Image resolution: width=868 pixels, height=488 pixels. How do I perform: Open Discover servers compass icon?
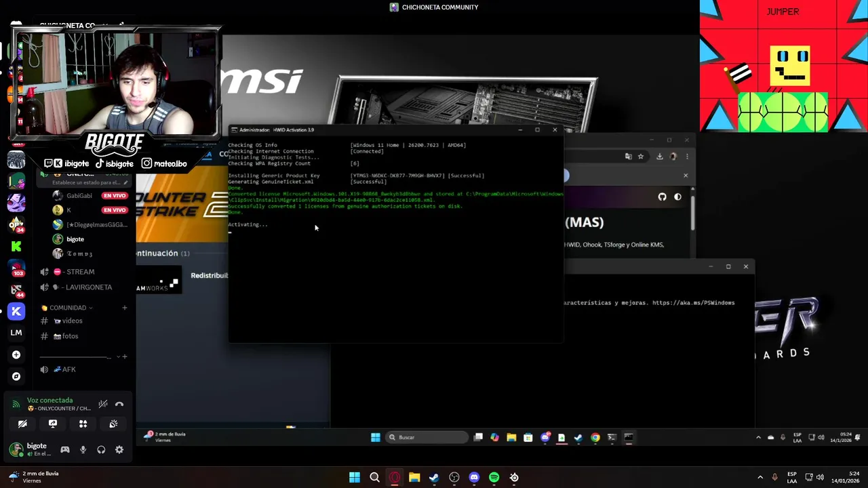click(16, 376)
